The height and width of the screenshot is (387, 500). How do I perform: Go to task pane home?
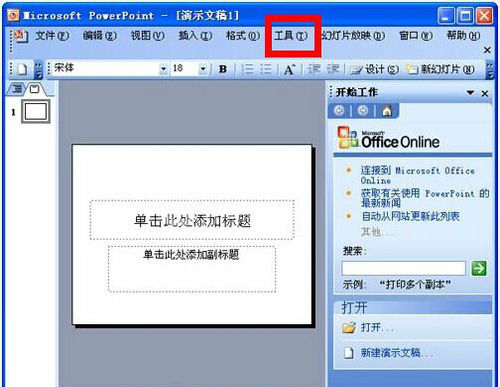[x=387, y=110]
